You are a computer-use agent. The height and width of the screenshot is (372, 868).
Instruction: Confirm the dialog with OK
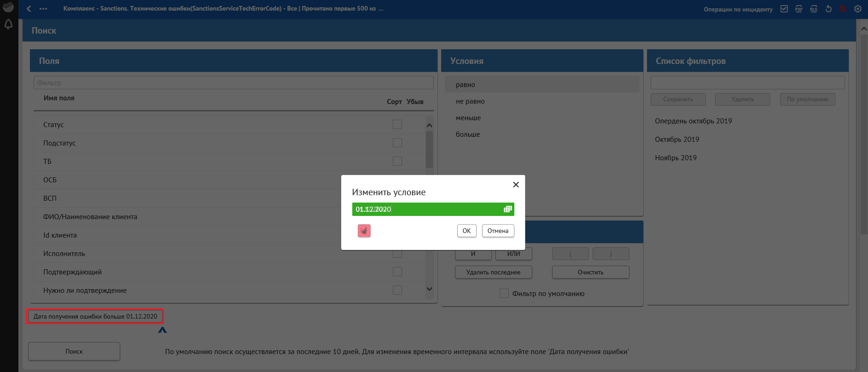[466, 231]
